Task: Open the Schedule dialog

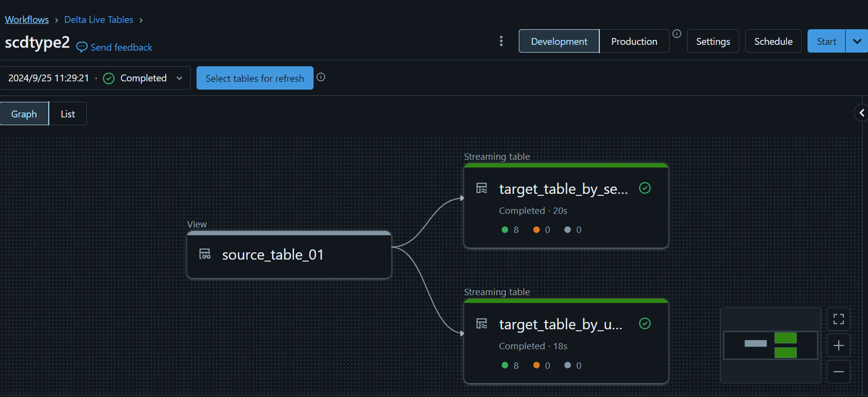Action: coord(773,41)
